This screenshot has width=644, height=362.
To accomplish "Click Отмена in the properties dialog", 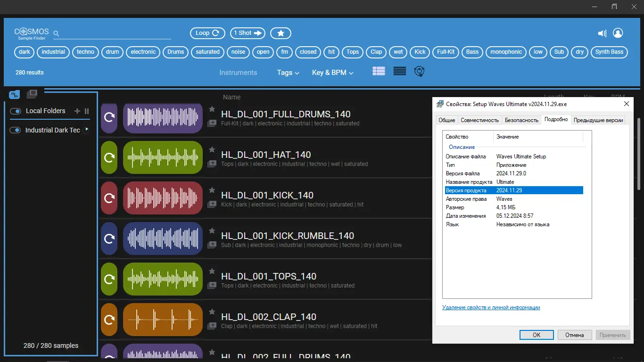I will tap(575, 335).
